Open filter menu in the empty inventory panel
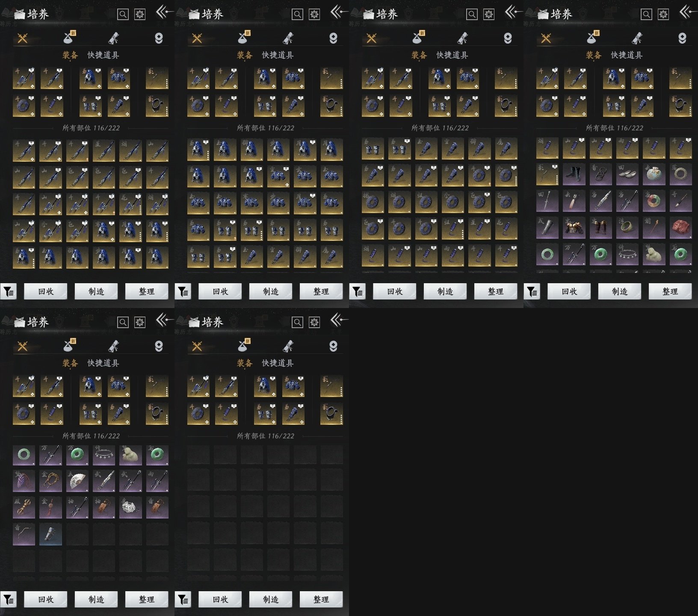Screen dimensions: 698x616 (183, 600)
